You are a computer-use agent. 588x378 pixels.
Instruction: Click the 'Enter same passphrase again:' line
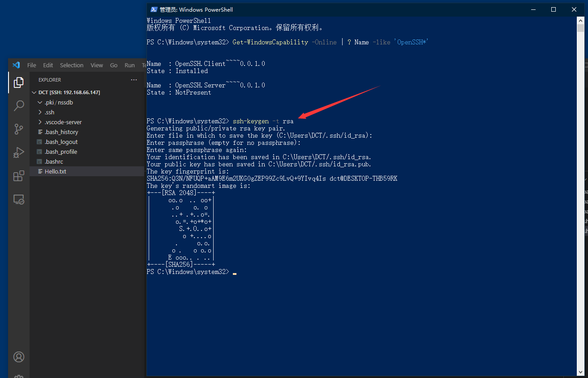pyautogui.click(x=197, y=150)
